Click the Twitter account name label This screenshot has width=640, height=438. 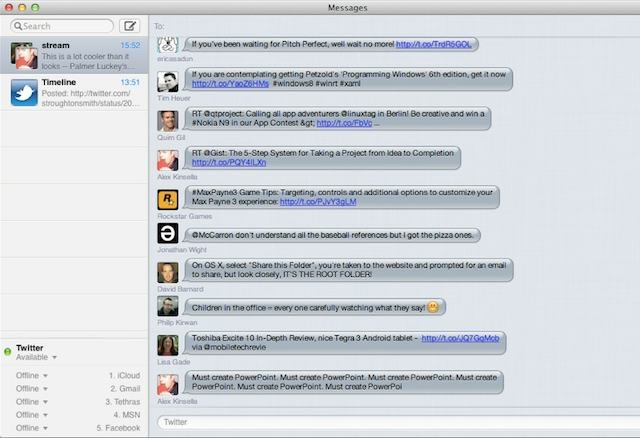point(29,348)
